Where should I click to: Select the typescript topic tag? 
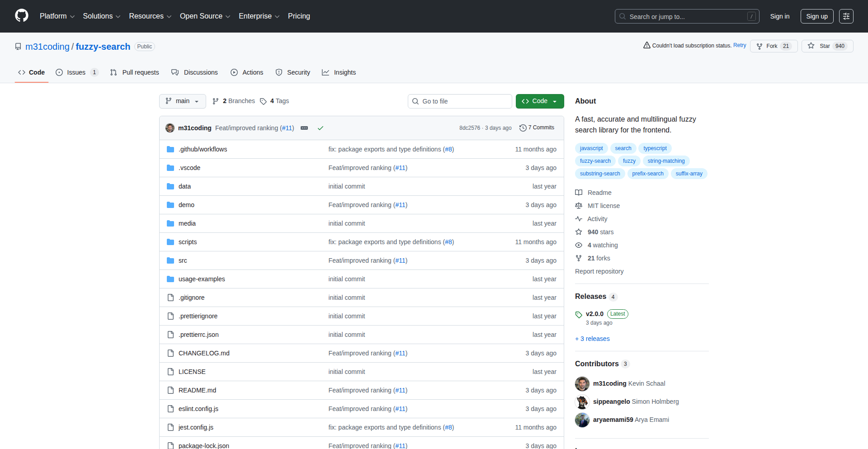655,148
